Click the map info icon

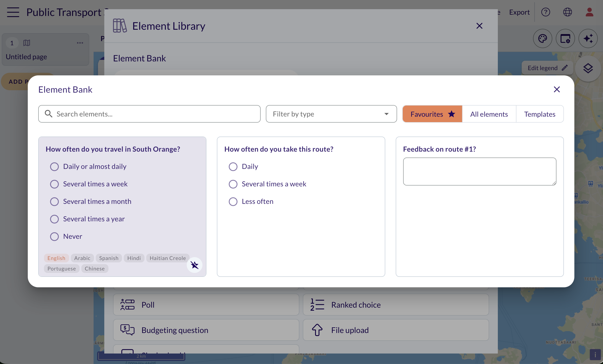595,354
